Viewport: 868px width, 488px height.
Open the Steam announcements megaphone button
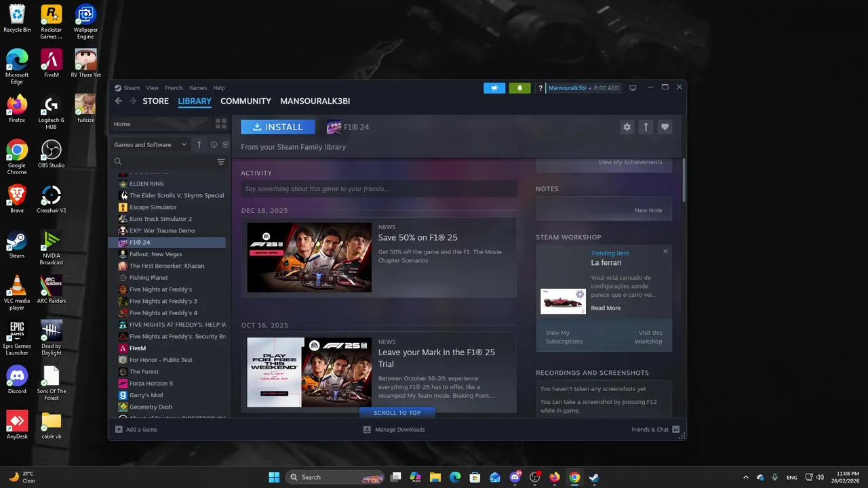pos(494,88)
